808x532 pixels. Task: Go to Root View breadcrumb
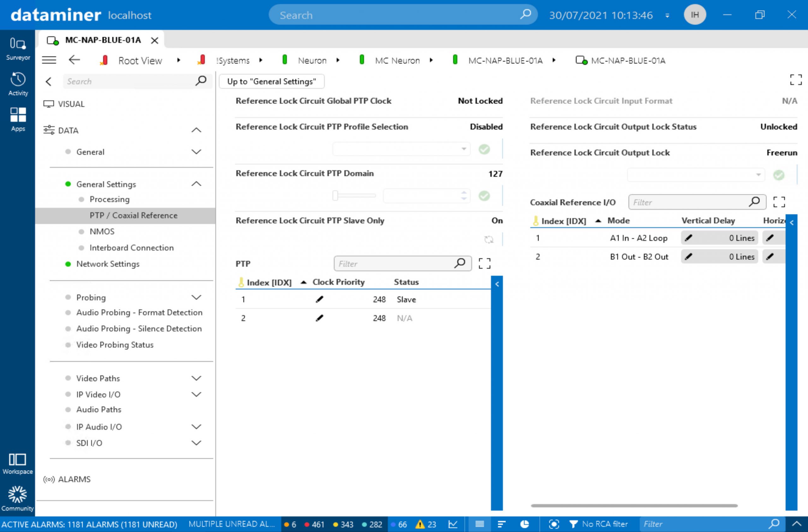[x=140, y=61]
